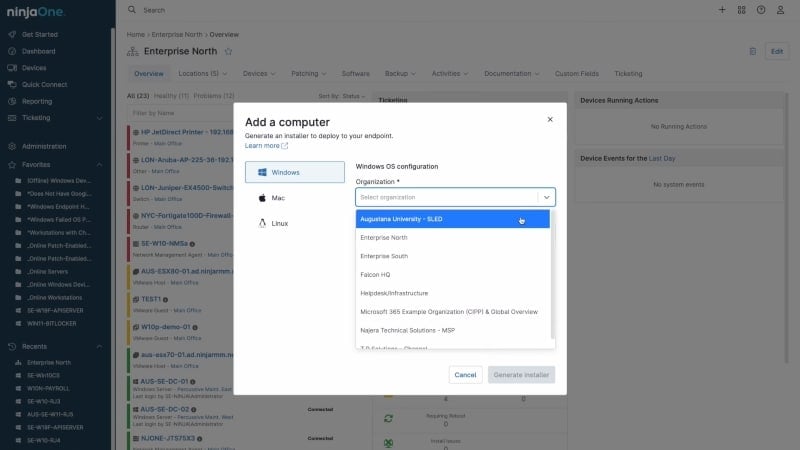Open the help question mark icon
The height and width of the screenshot is (450, 800).
click(x=761, y=10)
